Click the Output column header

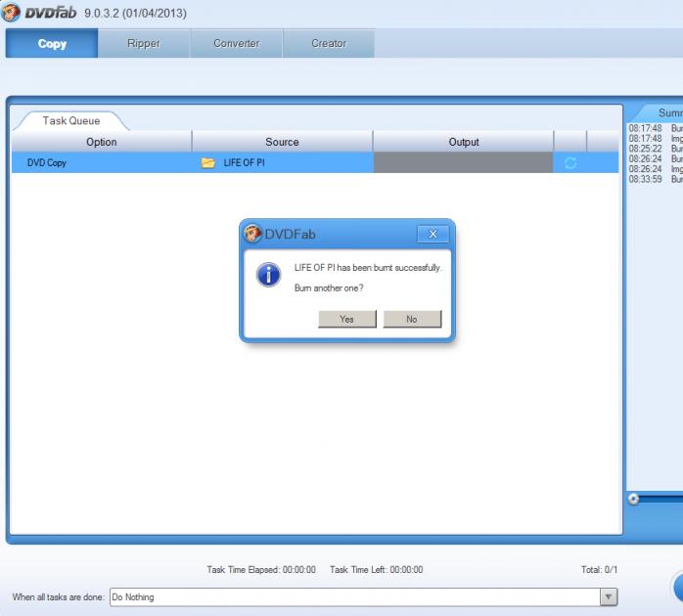click(x=464, y=142)
